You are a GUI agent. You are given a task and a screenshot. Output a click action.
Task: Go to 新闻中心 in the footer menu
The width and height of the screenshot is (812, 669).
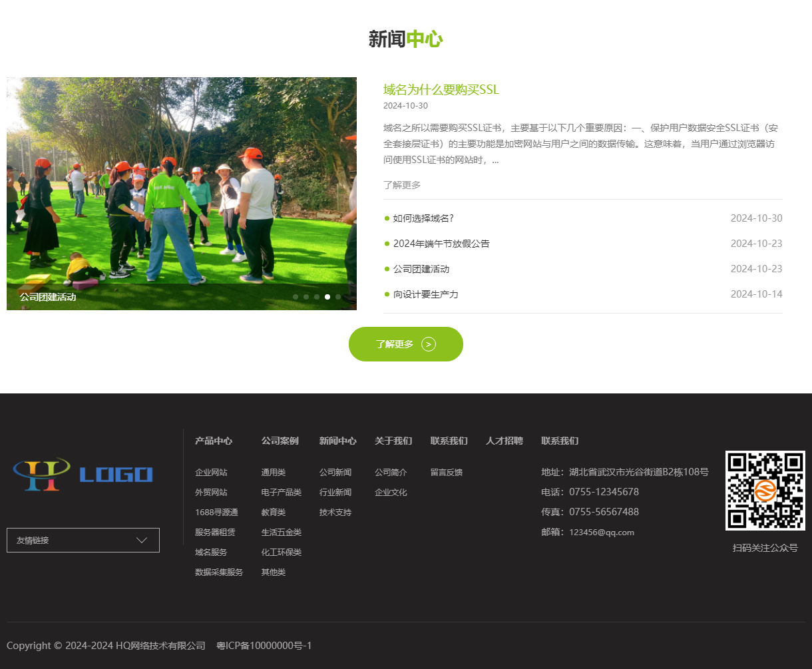[x=338, y=441]
